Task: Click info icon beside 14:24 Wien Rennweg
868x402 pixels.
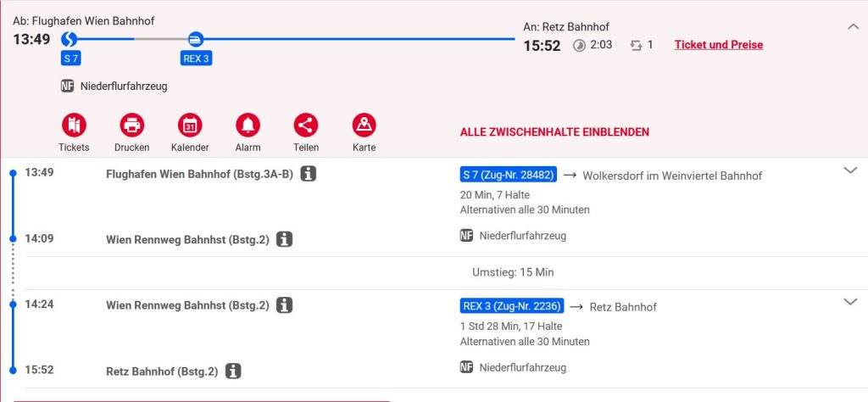Action: 284,304
